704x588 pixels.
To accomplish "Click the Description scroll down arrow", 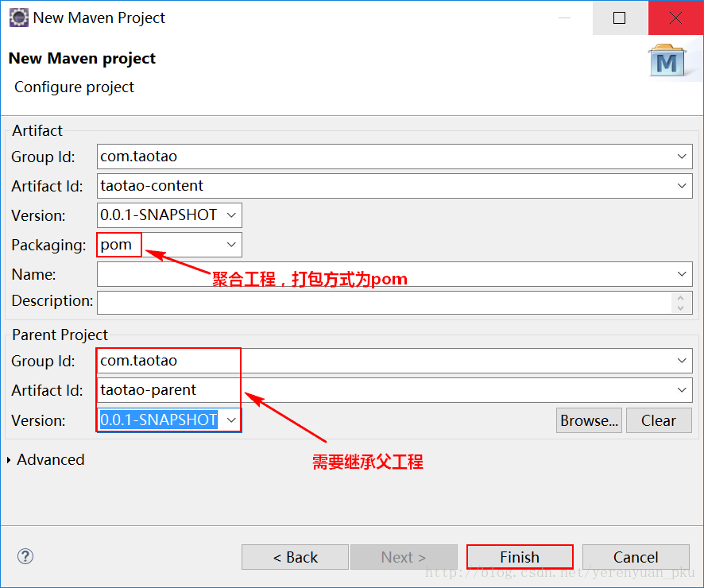I will 681,308.
